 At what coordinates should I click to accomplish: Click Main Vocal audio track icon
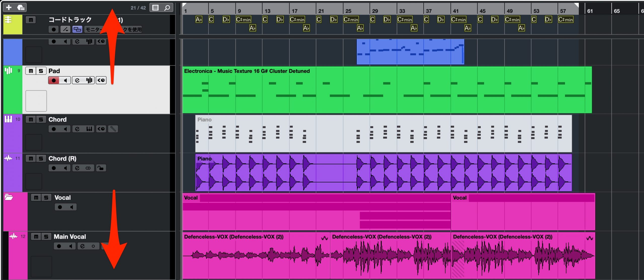pos(14,236)
